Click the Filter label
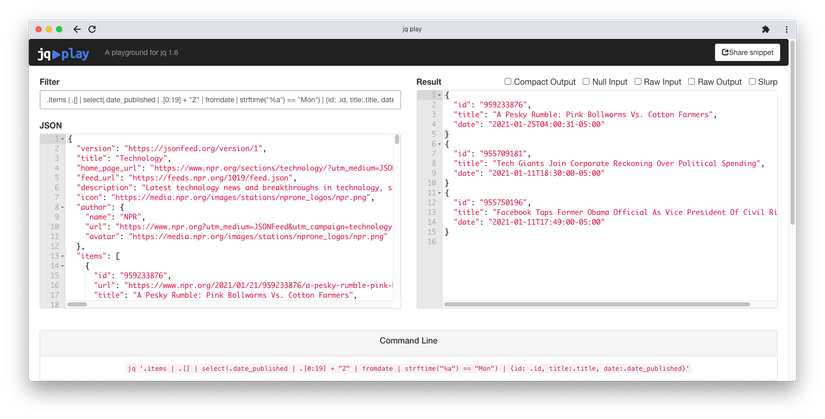Screen dimensions: 825x419 coord(49,82)
